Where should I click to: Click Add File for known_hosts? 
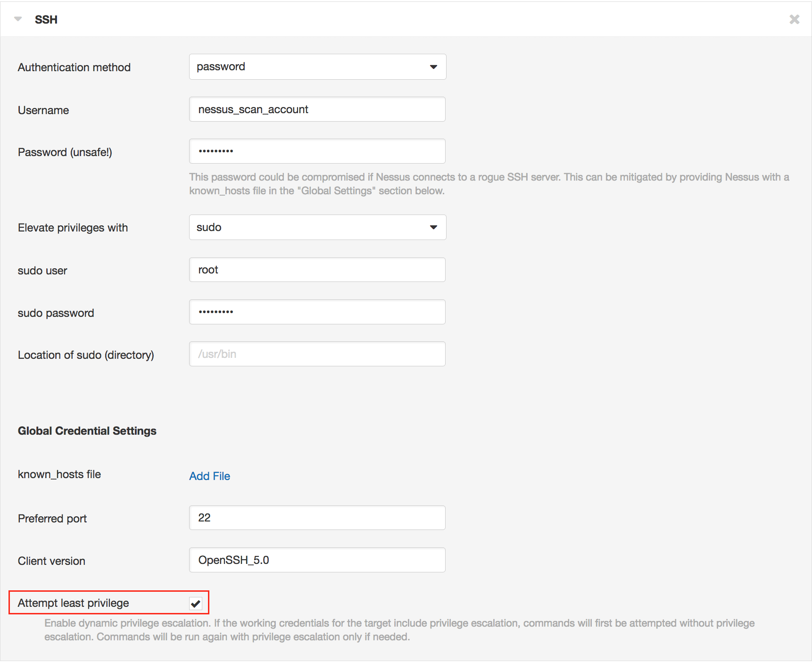tap(209, 476)
